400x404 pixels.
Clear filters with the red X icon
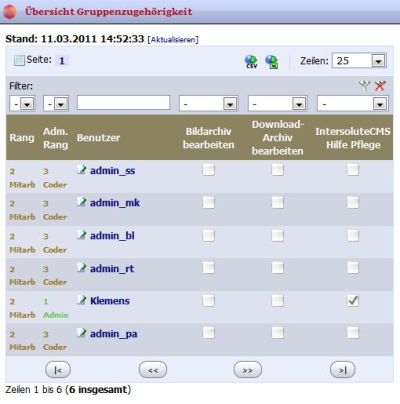click(380, 86)
